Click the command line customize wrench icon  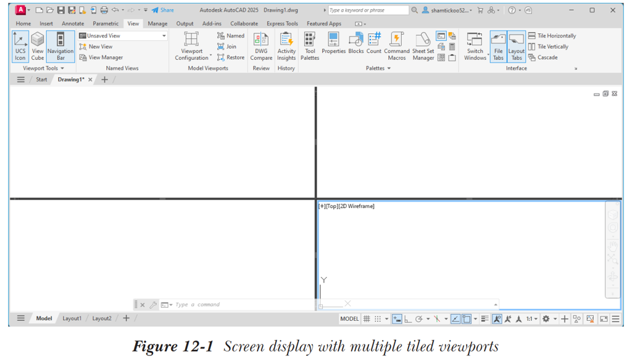[x=153, y=305]
